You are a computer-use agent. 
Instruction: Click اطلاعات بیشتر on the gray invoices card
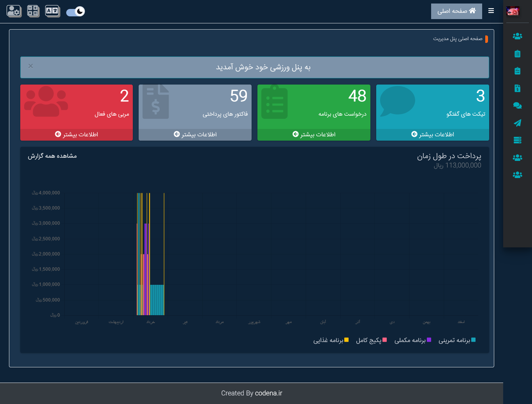coord(195,134)
